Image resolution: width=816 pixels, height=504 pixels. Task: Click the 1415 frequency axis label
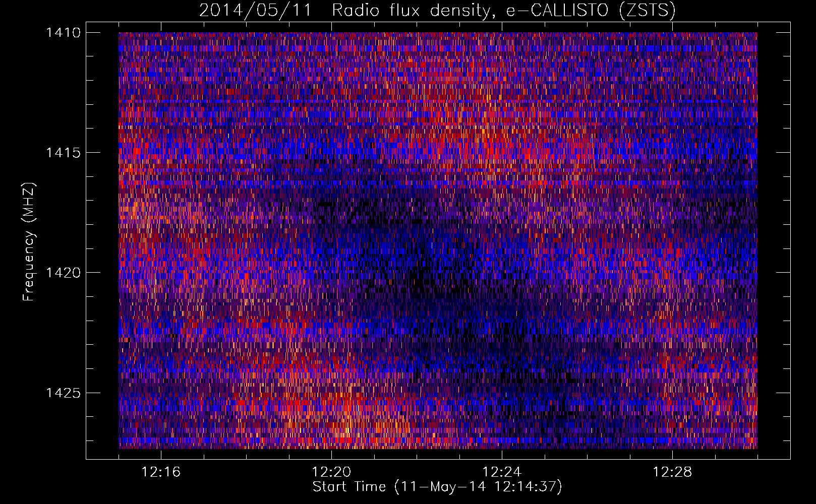[x=63, y=153]
